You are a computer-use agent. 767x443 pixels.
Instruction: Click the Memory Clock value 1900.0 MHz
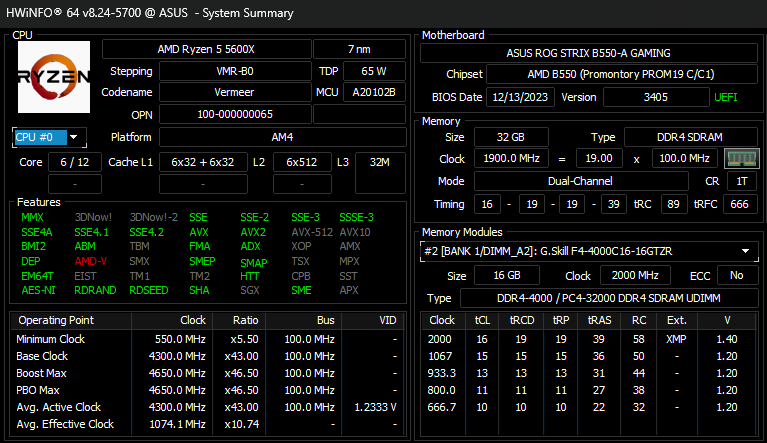(x=511, y=158)
